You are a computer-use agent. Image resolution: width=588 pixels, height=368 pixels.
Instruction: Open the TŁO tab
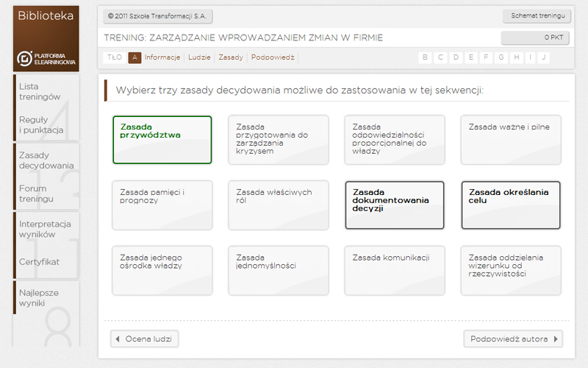click(x=115, y=57)
